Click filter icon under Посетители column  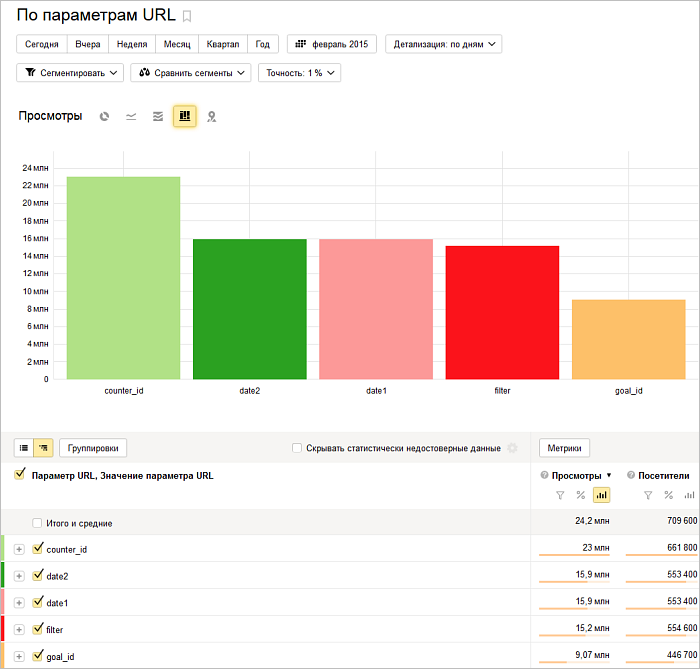648,495
